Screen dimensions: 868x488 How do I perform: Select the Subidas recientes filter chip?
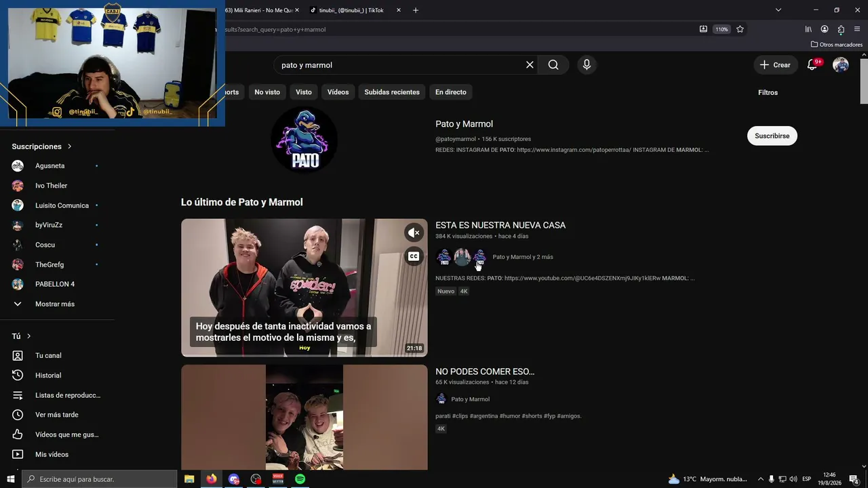(392, 92)
